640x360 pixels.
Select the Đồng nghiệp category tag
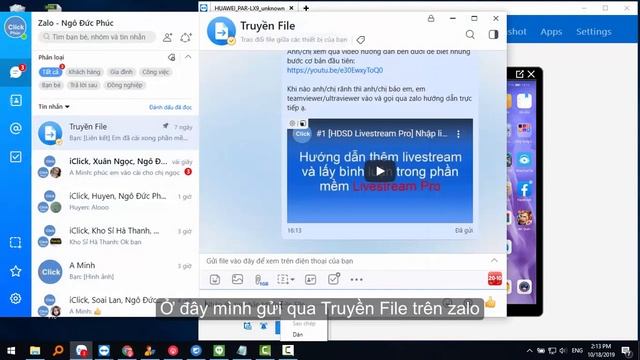coord(124,85)
